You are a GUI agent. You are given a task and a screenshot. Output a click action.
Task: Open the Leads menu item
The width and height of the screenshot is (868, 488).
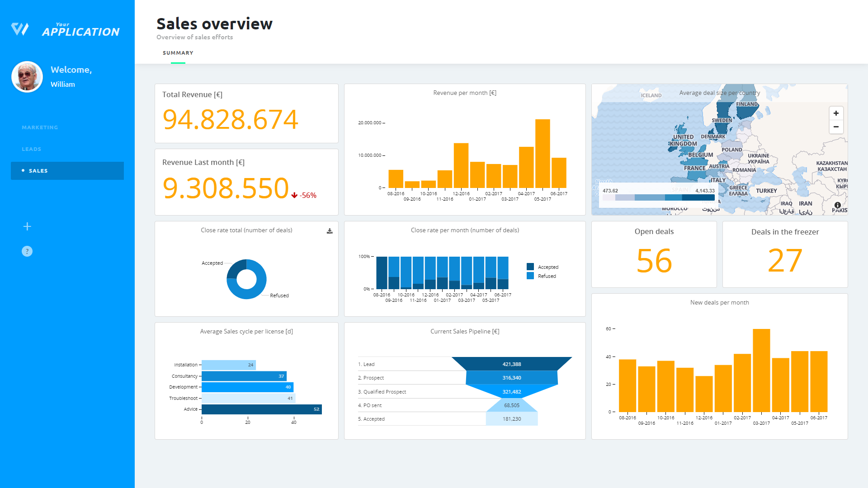[31, 149]
